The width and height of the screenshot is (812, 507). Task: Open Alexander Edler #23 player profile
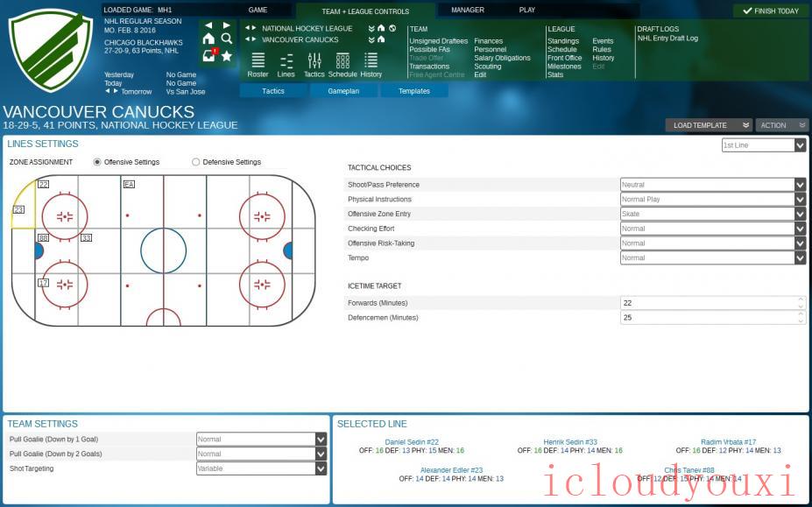pyautogui.click(x=451, y=470)
